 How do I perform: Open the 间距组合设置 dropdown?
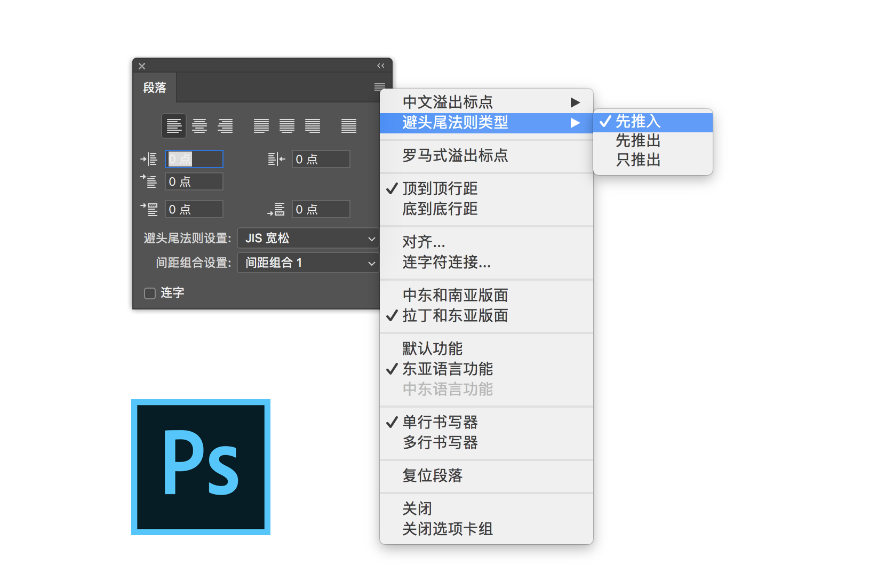308,263
